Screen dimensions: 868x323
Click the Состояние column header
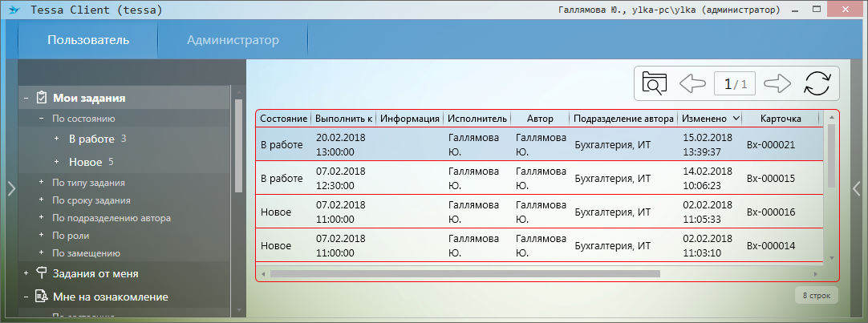[x=284, y=119]
